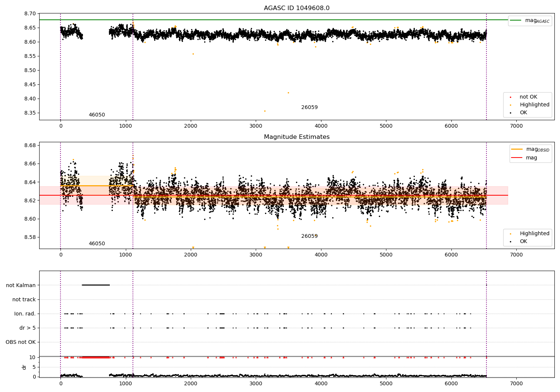Click the '10' y-tick on the dr axis
The width and height of the screenshot is (560, 392).
point(32,357)
